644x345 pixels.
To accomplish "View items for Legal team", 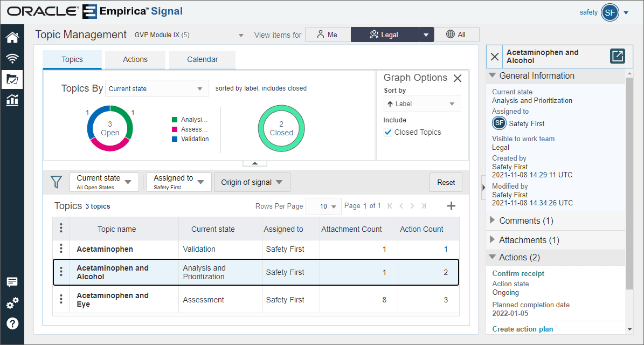I will (x=385, y=35).
